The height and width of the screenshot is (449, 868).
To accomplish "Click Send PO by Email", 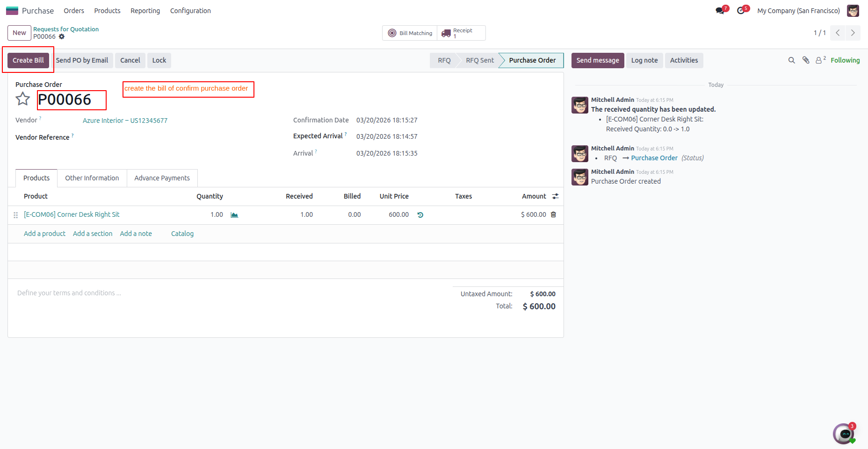I will [82, 60].
